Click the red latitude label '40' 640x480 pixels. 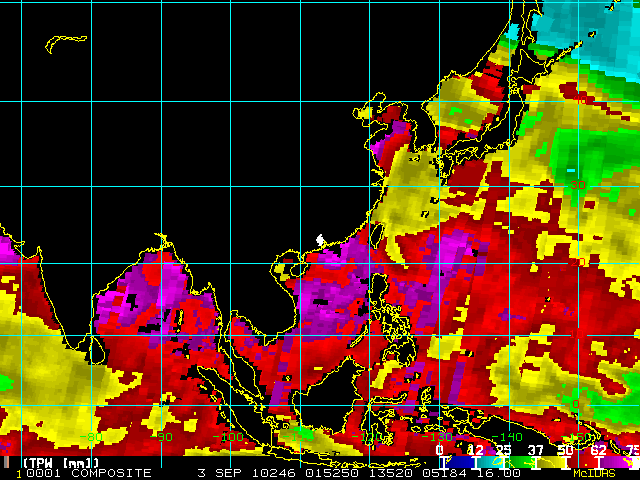pyautogui.click(x=579, y=100)
